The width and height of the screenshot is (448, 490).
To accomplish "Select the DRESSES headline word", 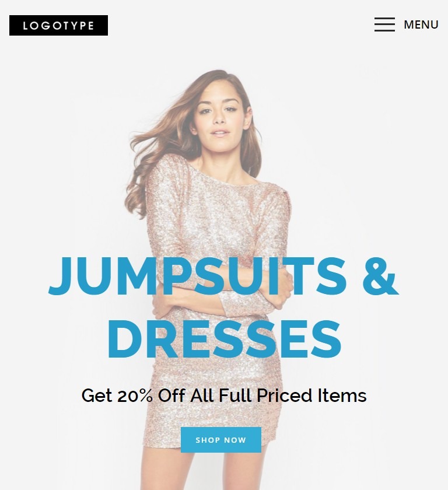I will point(224,339).
